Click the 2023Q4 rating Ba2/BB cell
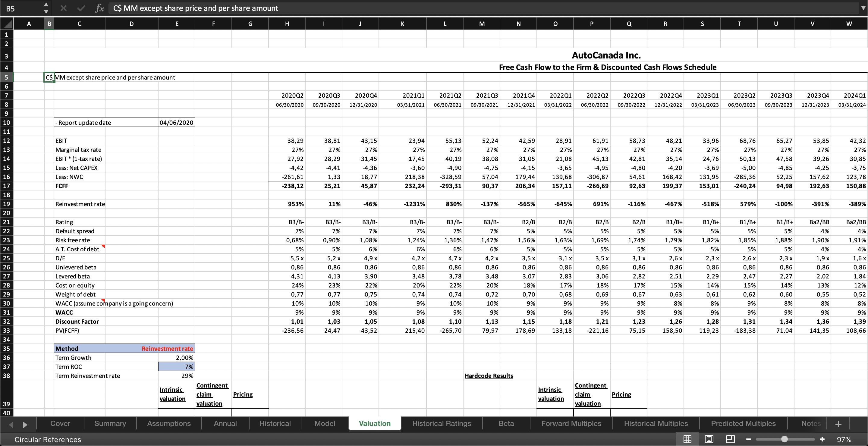 813,222
